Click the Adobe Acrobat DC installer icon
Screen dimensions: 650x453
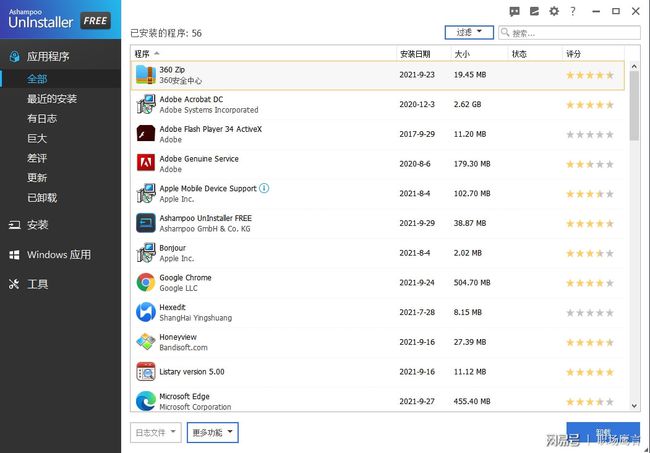pos(146,104)
